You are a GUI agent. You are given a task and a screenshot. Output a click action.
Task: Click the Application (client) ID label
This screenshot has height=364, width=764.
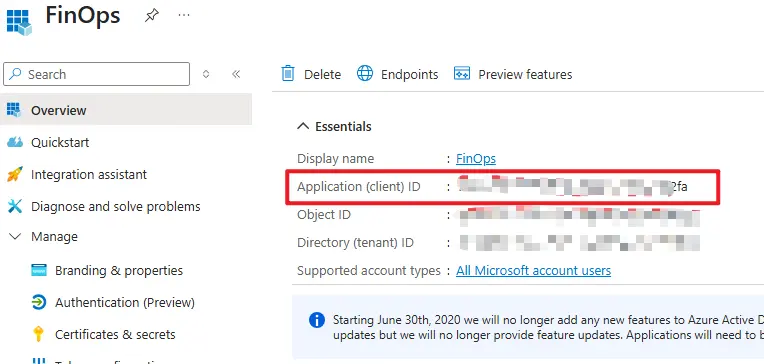point(359,187)
